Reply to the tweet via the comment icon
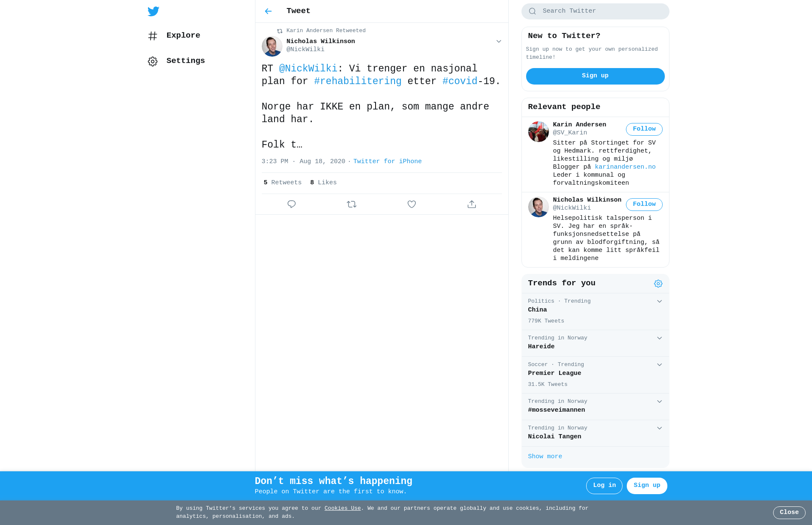 point(291,204)
